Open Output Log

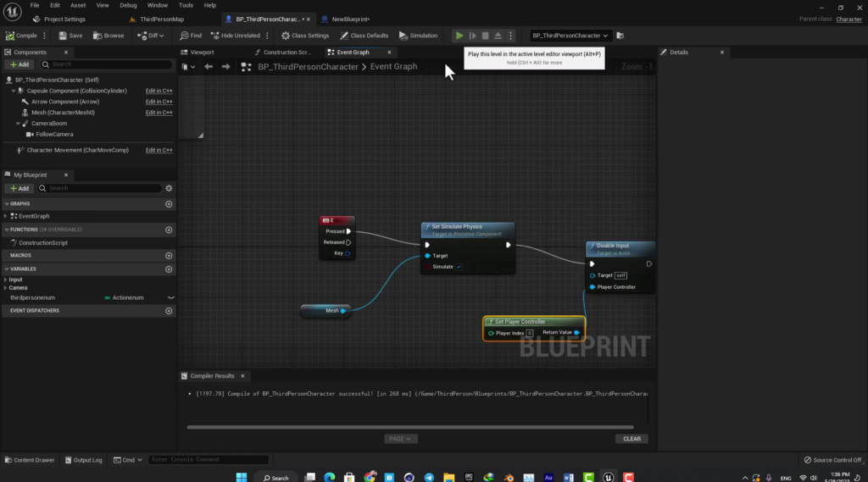84,460
